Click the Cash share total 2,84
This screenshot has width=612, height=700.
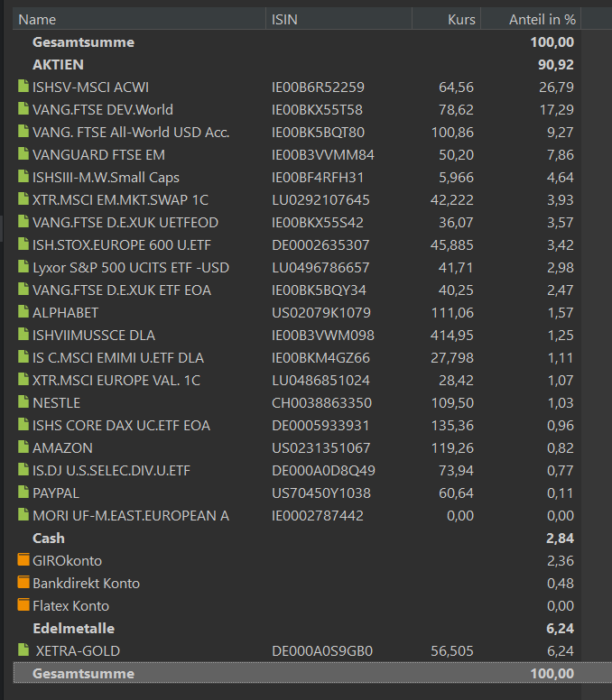click(560, 539)
